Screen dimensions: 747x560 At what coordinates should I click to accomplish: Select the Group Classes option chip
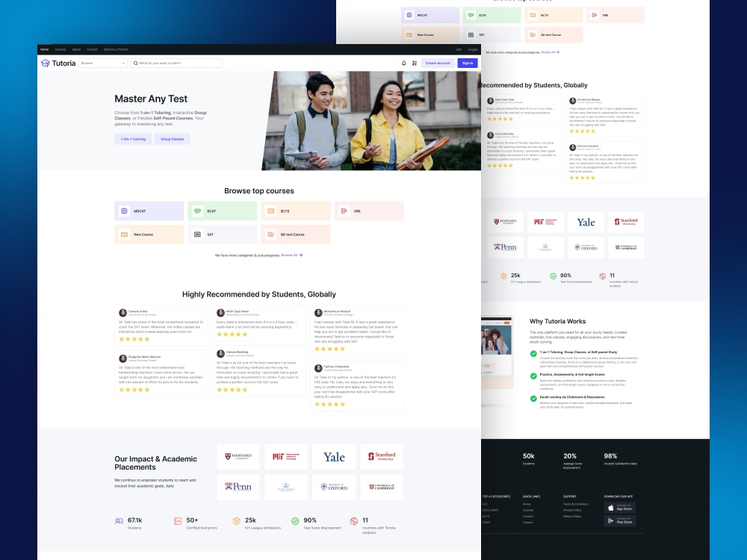(x=172, y=139)
